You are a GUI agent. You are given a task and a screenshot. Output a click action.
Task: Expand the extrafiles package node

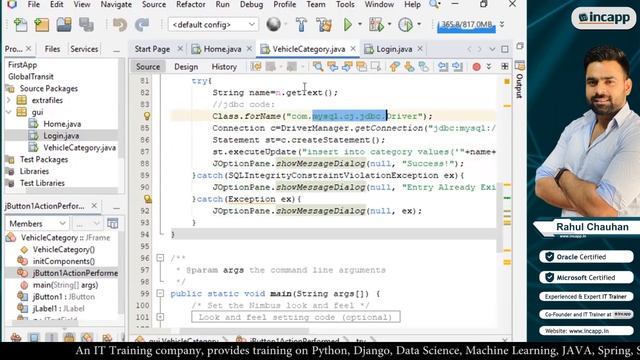pyautogui.click(x=9, y=100)
